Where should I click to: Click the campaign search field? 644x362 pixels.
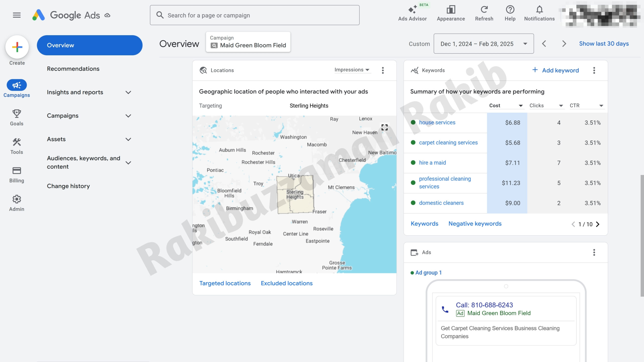tap(254, 15)
